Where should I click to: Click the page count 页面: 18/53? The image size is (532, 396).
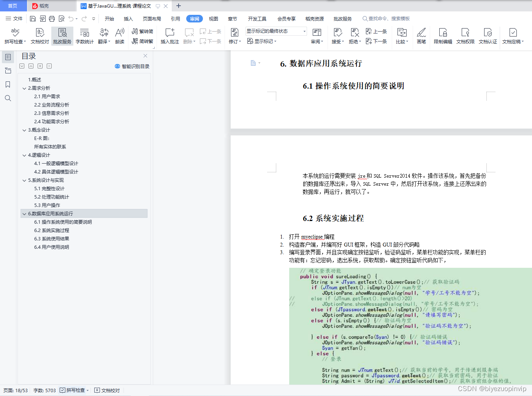click(16, 390)
